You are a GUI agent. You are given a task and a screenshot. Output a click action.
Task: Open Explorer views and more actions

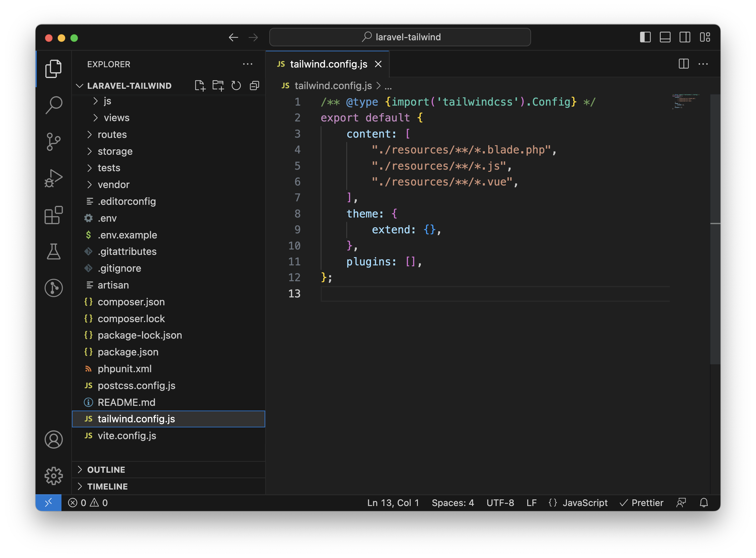(248, 64)
